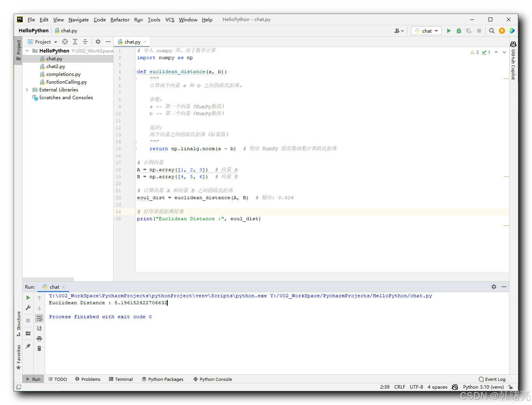Open the chat run configuration dropdown
Screen dimensions: 532x405
click(426, 31)
